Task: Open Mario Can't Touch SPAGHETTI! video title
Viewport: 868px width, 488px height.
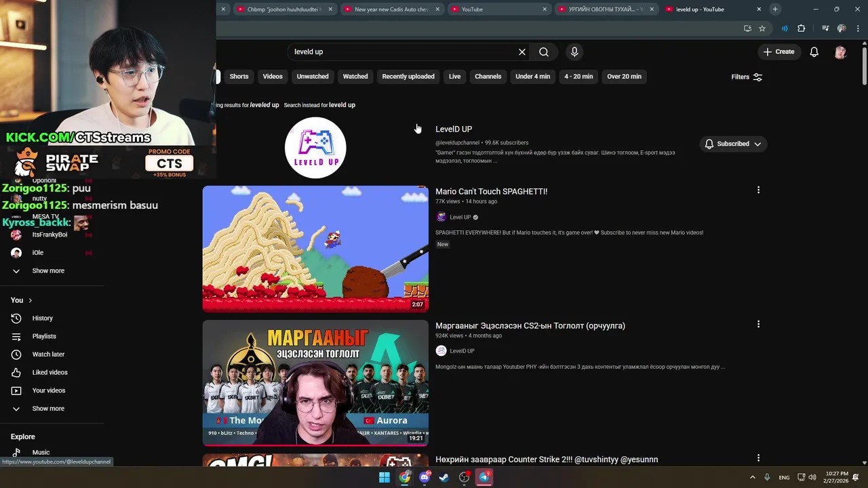Action: [x=491, y=191]
